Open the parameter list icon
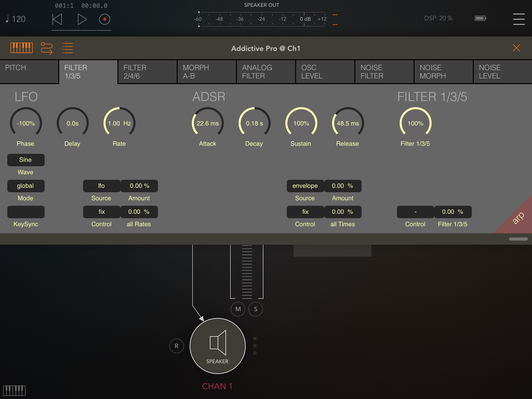Screen dimensions: 532x399 click(67, 48)
